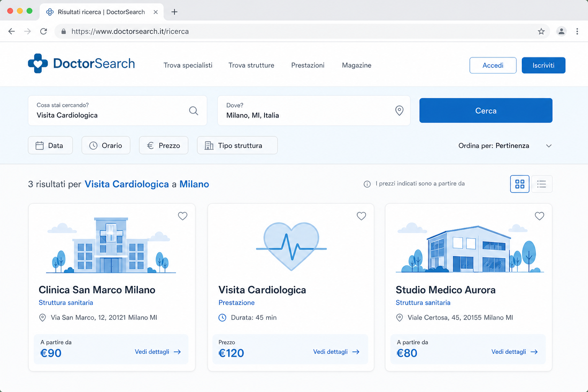Switch results to list view
588x392 pixels.
pos(542,184)
